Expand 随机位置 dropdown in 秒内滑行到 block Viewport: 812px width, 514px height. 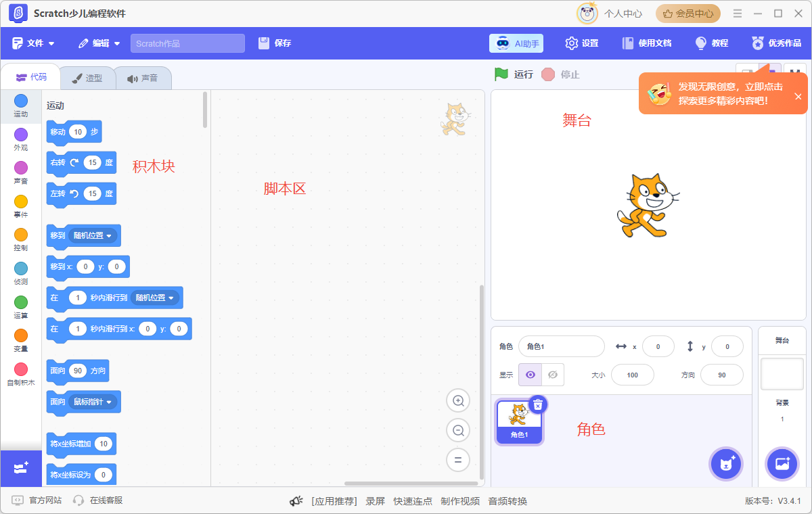(155, 298)
